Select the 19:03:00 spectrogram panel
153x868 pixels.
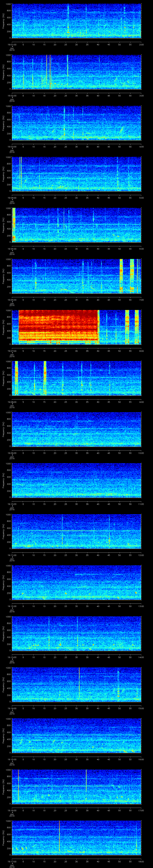pyautogui.click(x=77, y=123)
